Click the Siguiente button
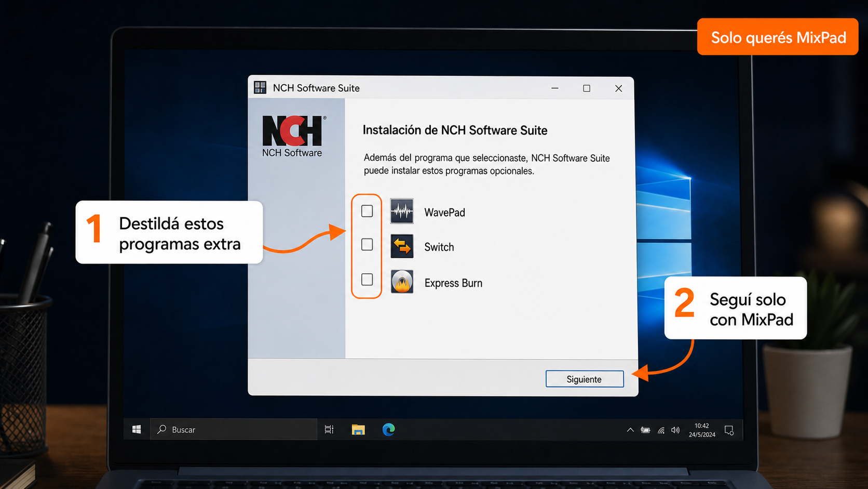868x489 pixels. pos(585,379)
